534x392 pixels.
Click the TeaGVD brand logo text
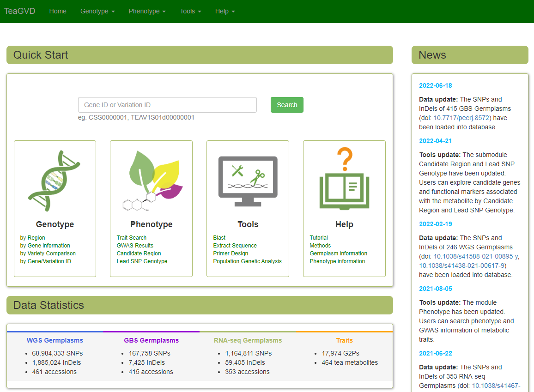(x=20, y=11)
